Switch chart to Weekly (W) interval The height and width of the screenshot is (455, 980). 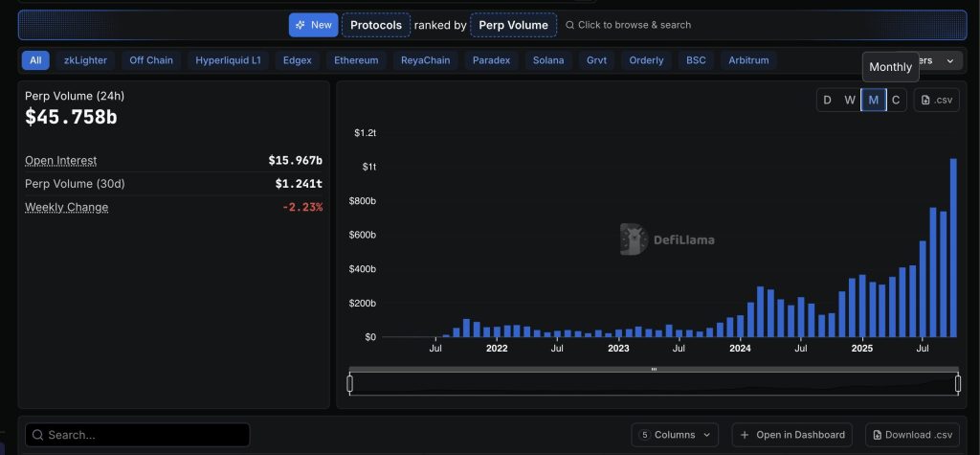[850, 100]
